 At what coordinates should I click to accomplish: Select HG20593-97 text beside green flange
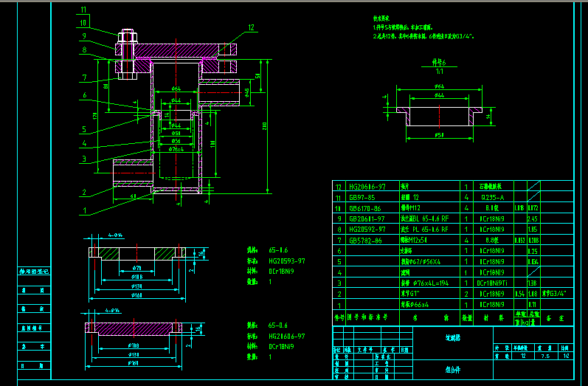(x=286, y=261)
